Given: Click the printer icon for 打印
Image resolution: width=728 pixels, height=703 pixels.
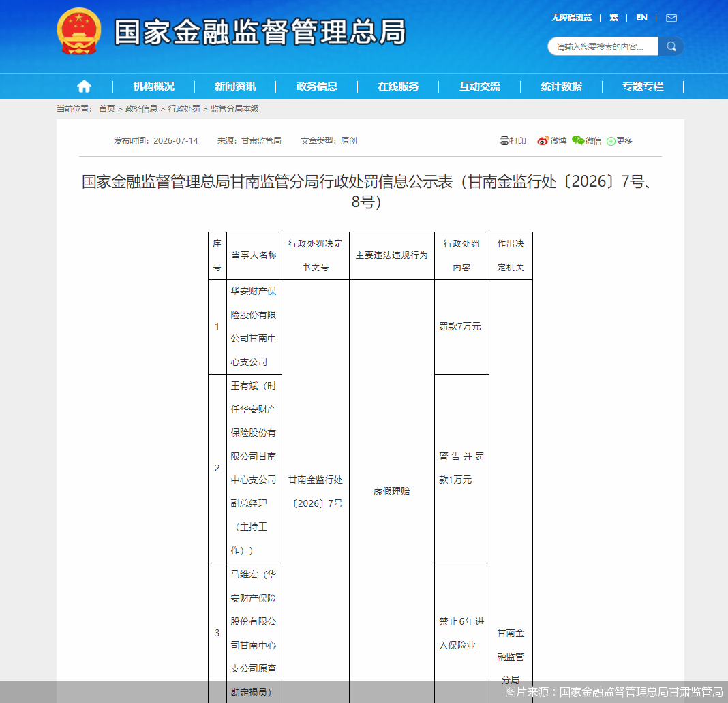Looking at the screenshot, I should coord(504,140).
